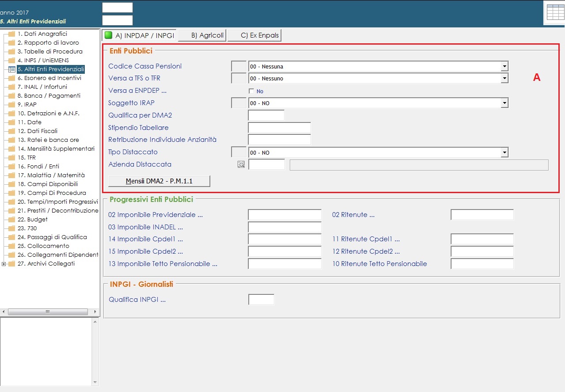Open the Soggetto IRAP dropdown
565x392 pixels.
coord(504,103)
